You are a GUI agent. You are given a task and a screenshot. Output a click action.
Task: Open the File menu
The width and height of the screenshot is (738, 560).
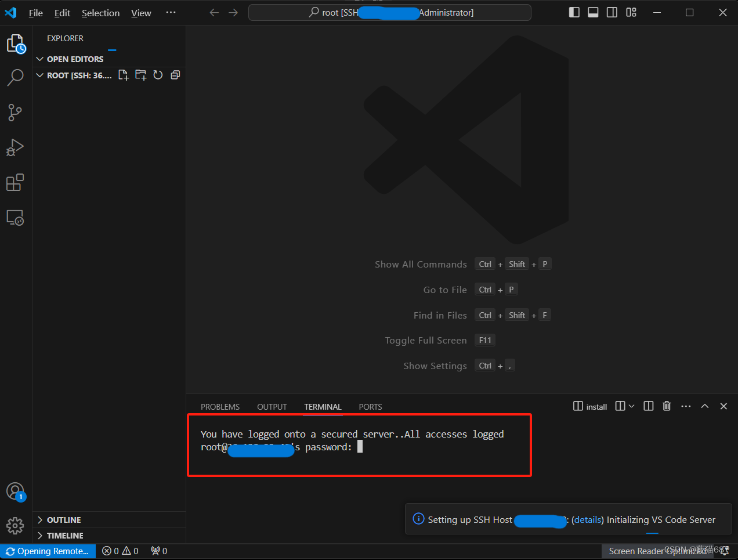(36, 13)
